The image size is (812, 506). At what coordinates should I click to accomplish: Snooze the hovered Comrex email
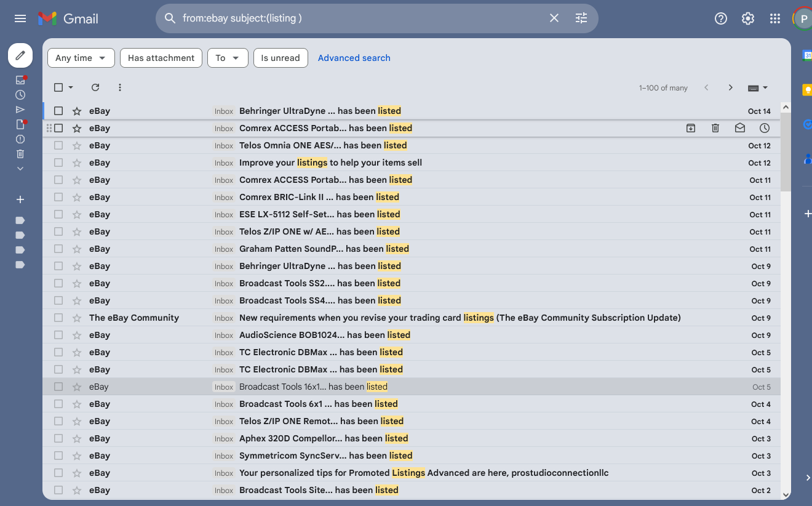point(765,128)
